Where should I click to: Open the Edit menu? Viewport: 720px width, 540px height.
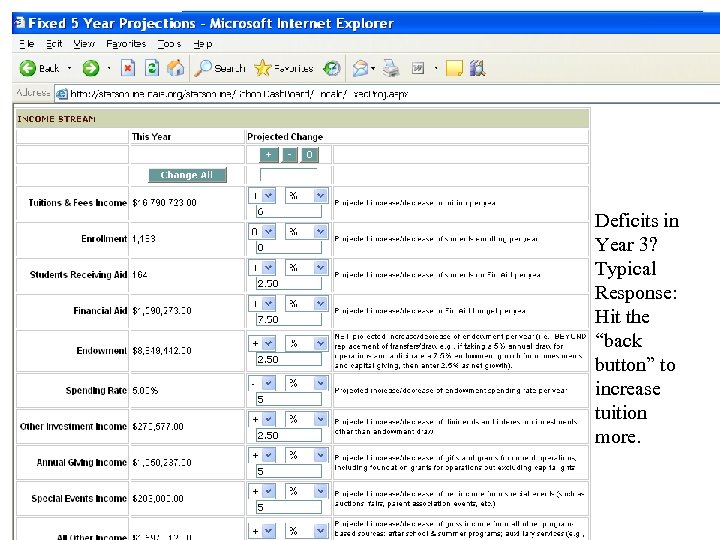pyautogui.click(x=54, y=44)
